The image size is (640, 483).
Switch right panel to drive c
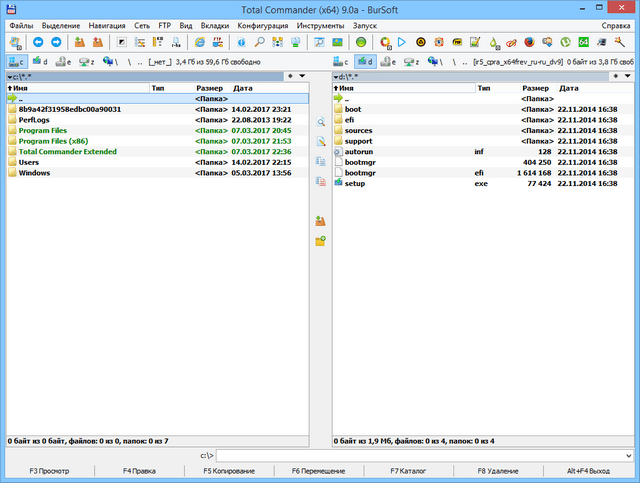[343, 61]
